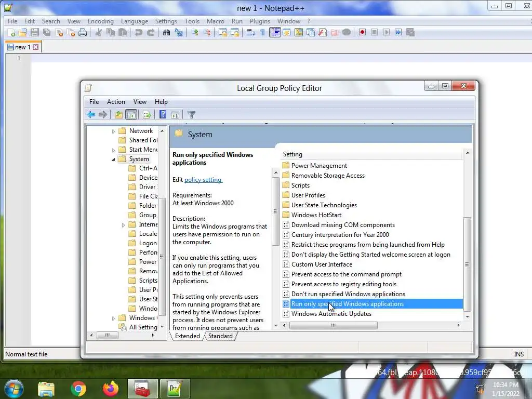
Task: Click the Open file icon in Notepad++ toolbar
Action: [23, 33]
